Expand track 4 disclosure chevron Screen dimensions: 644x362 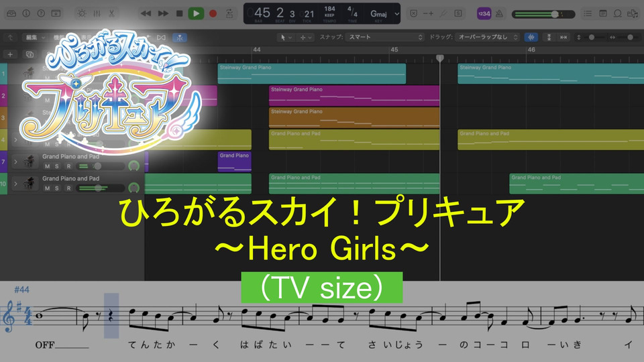coord(15,139)
